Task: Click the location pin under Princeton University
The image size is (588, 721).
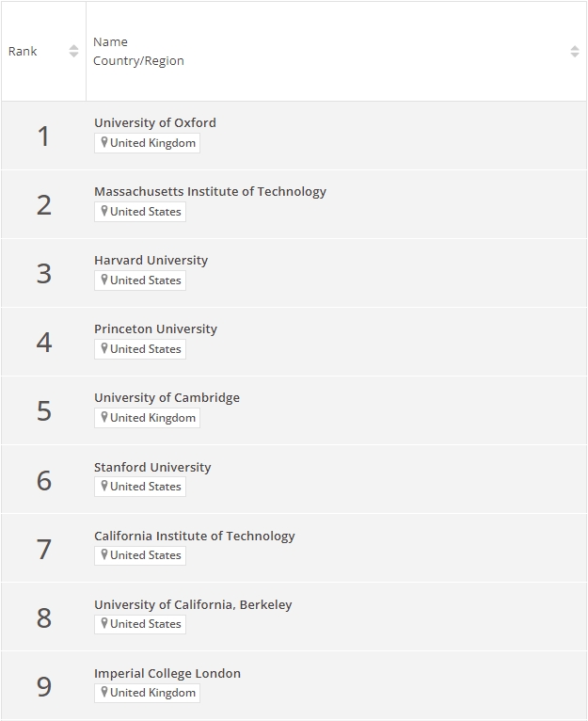Action: coord(104,348)
